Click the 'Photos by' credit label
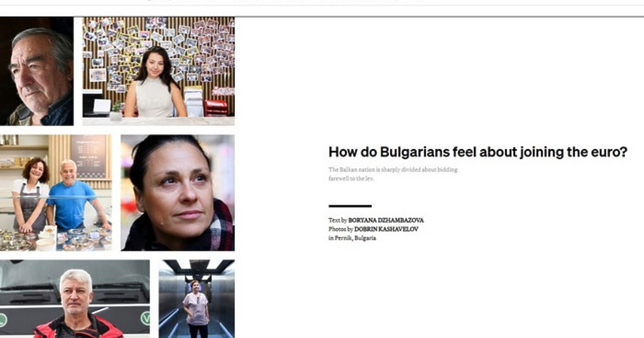Viewport: 644px width, 338px height. click(340, 229)
